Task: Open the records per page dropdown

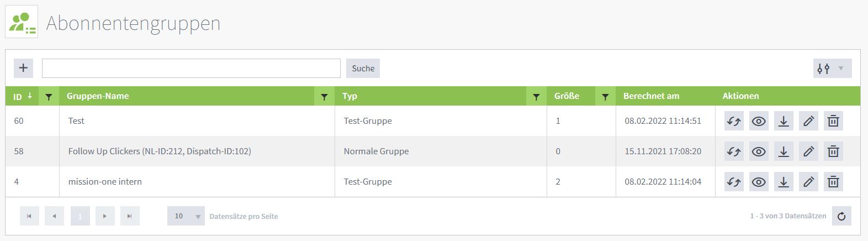Action: point(186,216)
